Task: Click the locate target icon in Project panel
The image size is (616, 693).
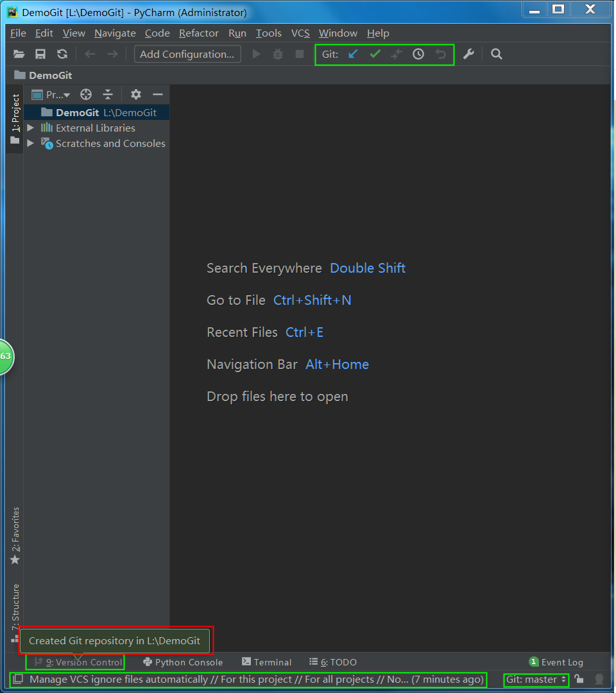Action: click(x=86, y=95)
